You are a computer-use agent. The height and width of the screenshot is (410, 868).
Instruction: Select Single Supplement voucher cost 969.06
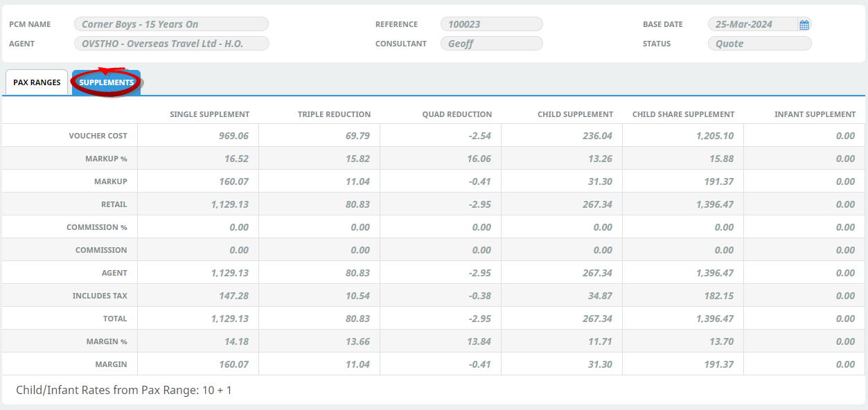[233, 136]
